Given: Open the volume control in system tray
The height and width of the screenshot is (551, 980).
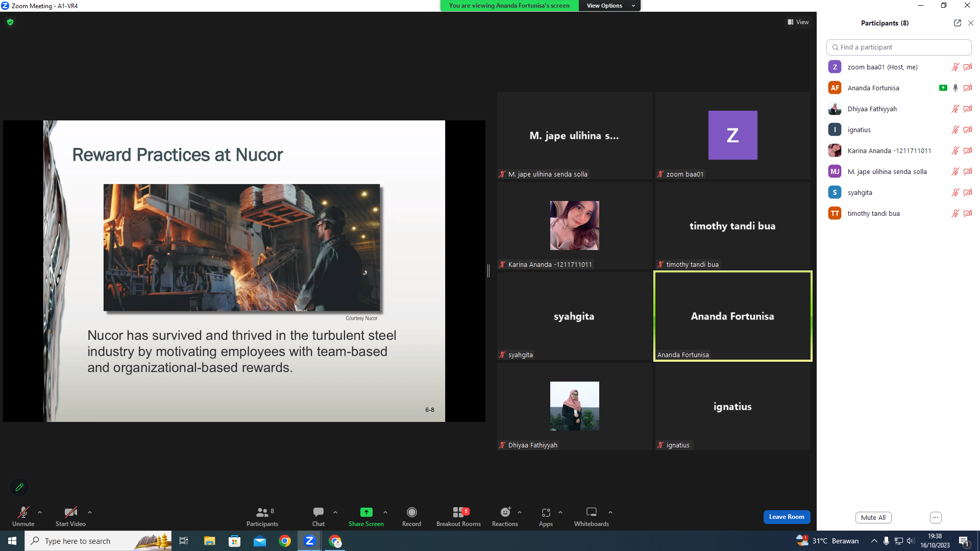Looking at the screenshot, I should (x=911, y=541).
